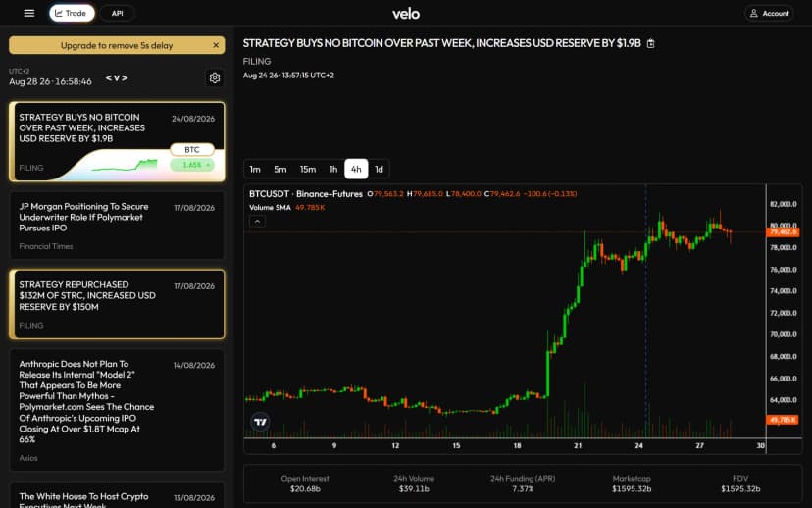Click the 14/08/2026 date on Anthropic card

(194, 365)
